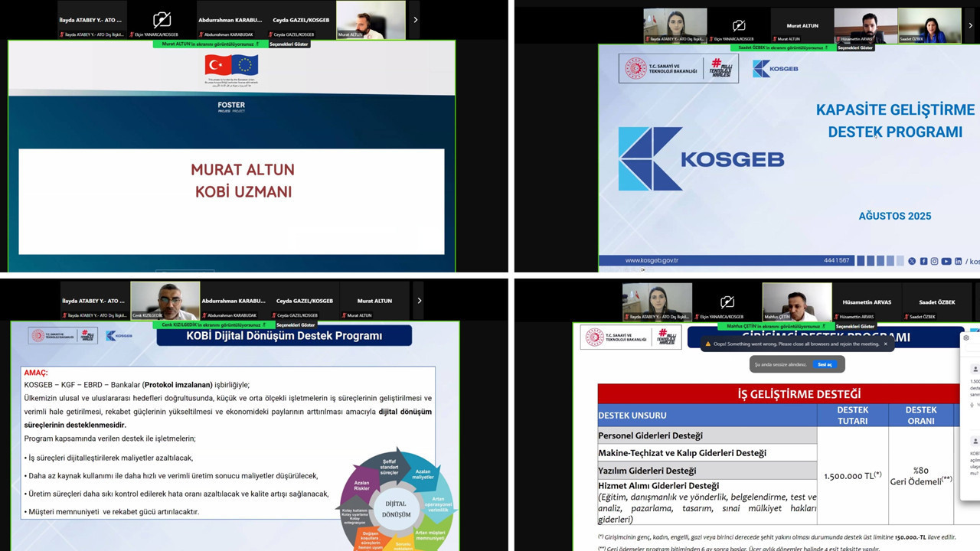Click the 'İŞ GELİŞTİRME DESTEĞİ' red header
The width and height of the screenshot is (980, 551).
coord(778,394)
